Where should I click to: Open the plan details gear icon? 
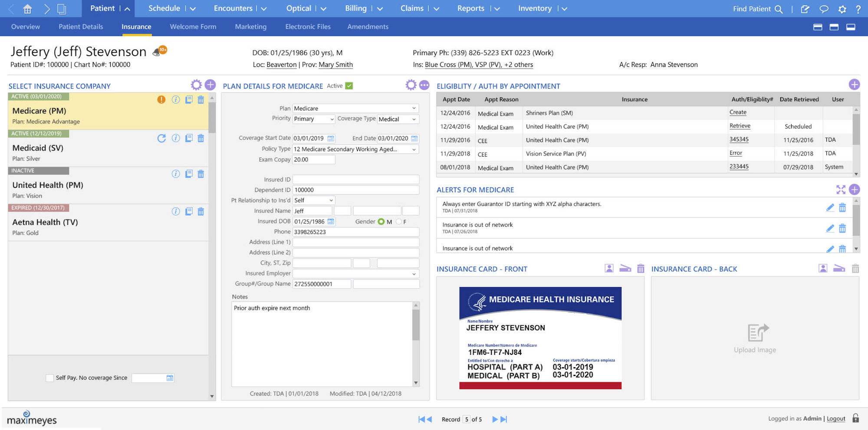[x=411, y=85]
